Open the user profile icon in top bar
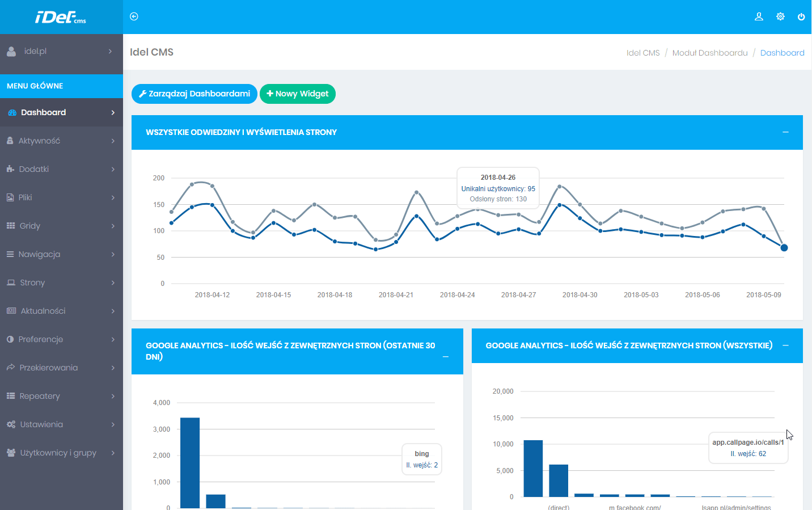This screenshot has width=812, height=510. [759, 16]
